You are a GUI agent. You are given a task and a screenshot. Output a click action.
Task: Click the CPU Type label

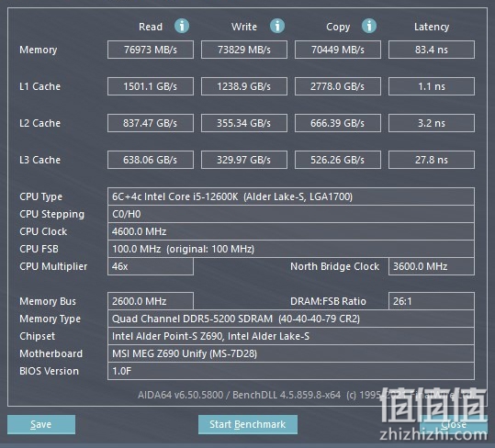40,196
